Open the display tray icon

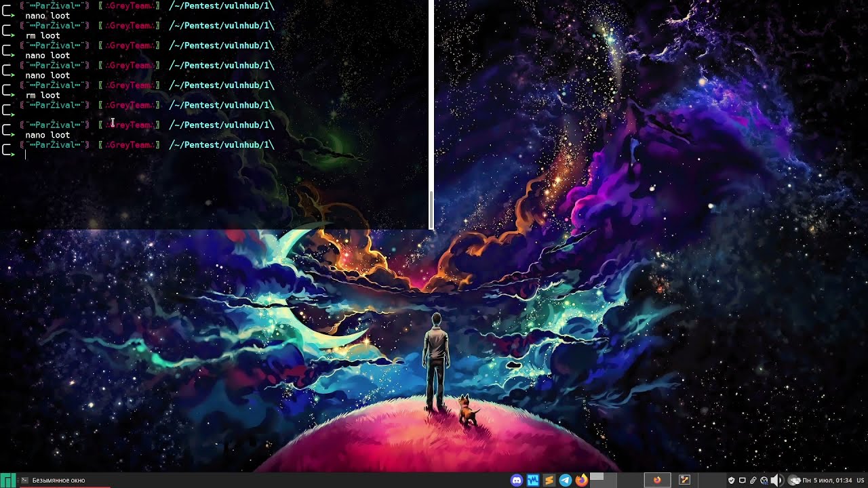point(743,481)
